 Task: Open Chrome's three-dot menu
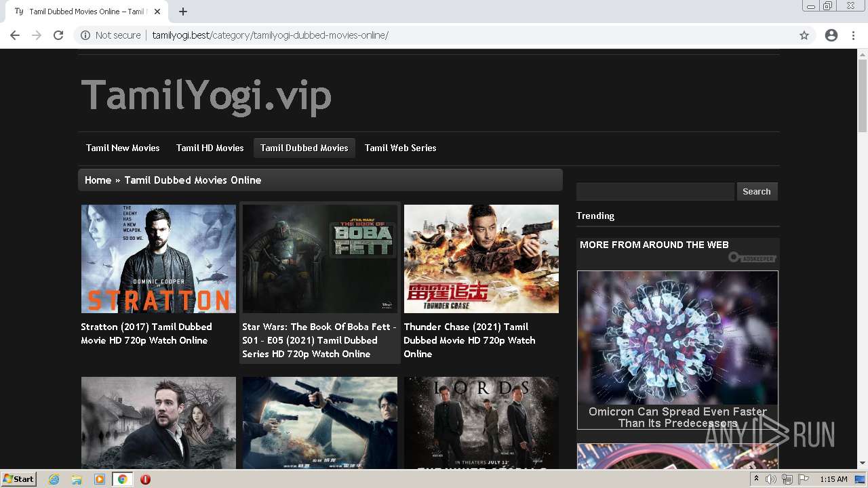(x=853, y=35)
